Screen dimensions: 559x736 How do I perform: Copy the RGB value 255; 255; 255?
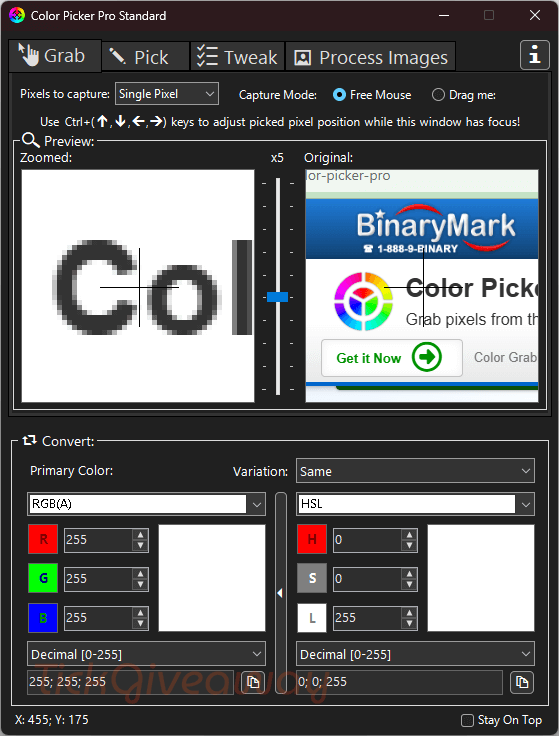[x=253, y=682]
